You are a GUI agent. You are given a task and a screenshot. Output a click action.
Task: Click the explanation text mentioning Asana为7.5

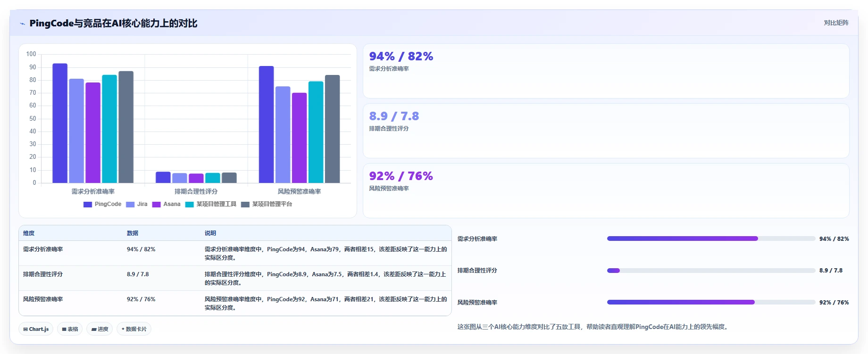click(x=325, y=279)
